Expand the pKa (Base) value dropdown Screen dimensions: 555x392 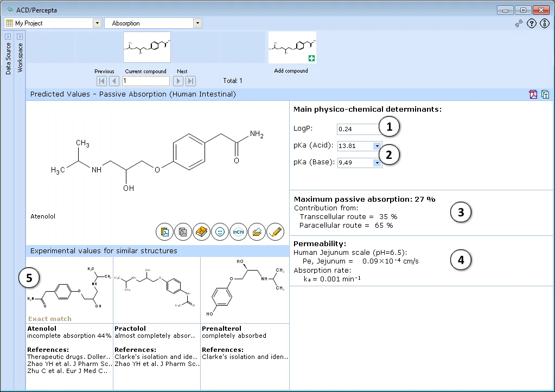pos(377,163)
